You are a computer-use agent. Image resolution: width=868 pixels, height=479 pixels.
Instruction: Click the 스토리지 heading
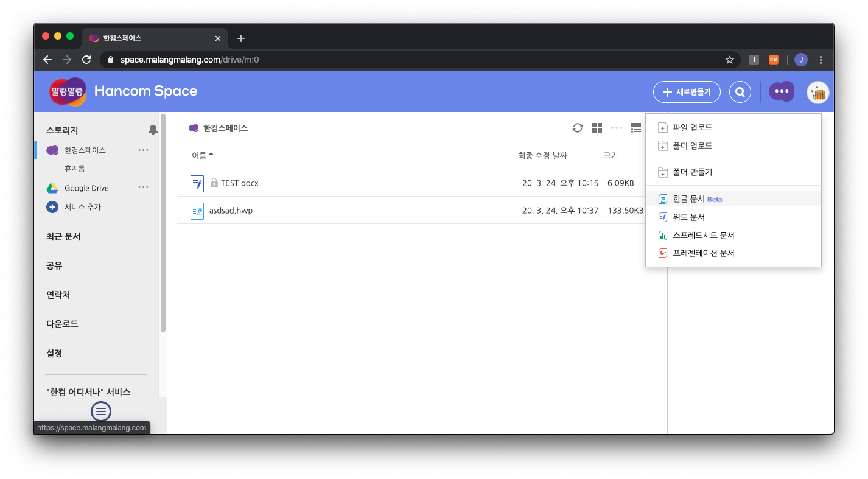coord(62,130)
